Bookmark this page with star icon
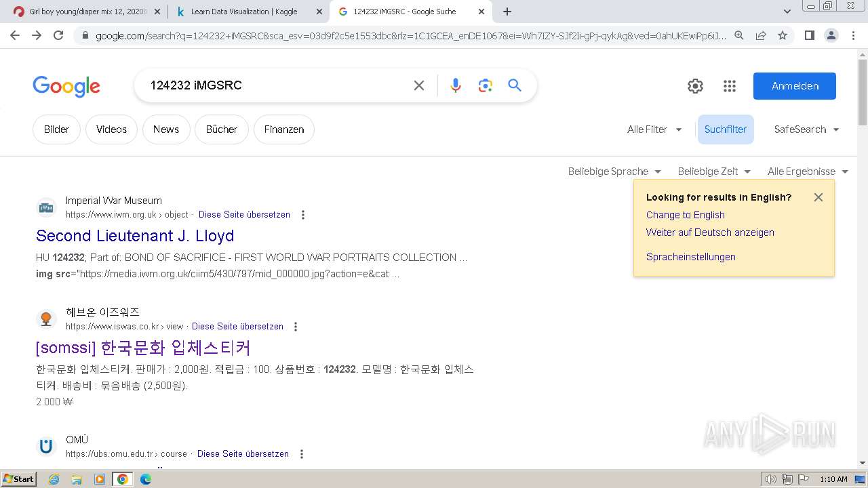 tap(783, 35)
